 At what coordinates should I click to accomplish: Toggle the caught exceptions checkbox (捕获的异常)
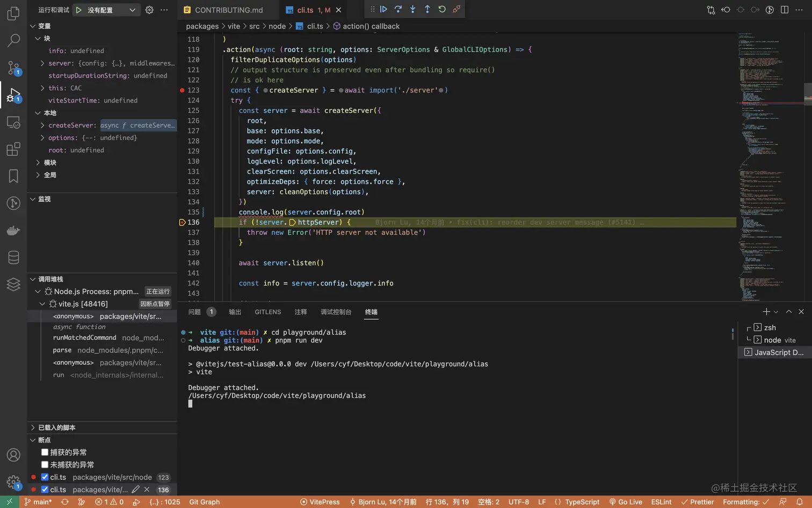point(45,452)
